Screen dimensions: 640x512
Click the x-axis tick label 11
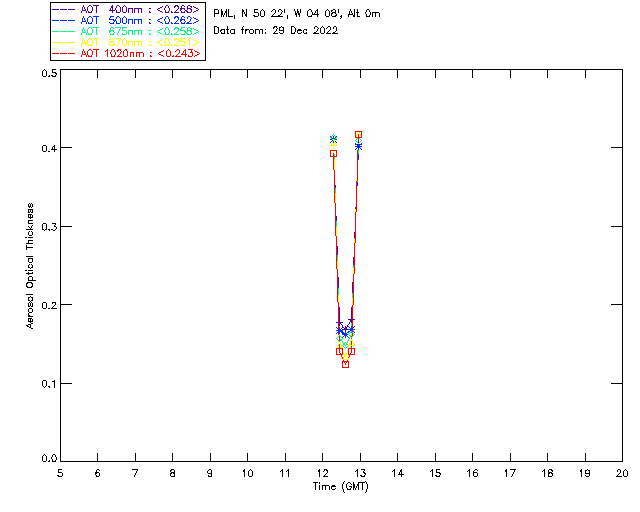point(285,473)
